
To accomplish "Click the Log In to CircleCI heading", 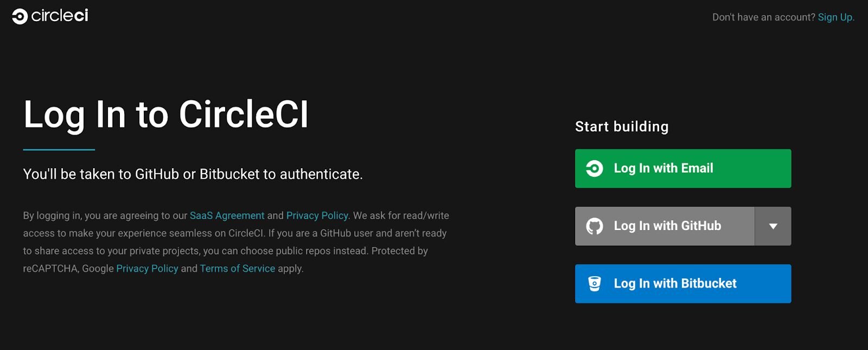I will (x=166, y=114).
